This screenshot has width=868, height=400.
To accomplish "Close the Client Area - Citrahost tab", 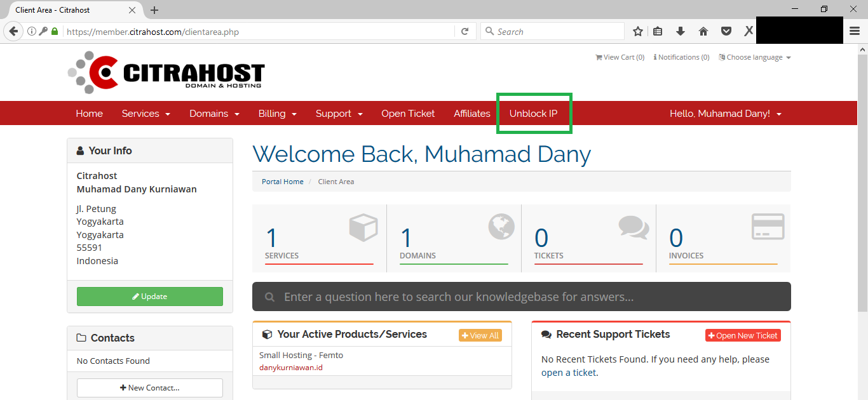I will [132, 10].
